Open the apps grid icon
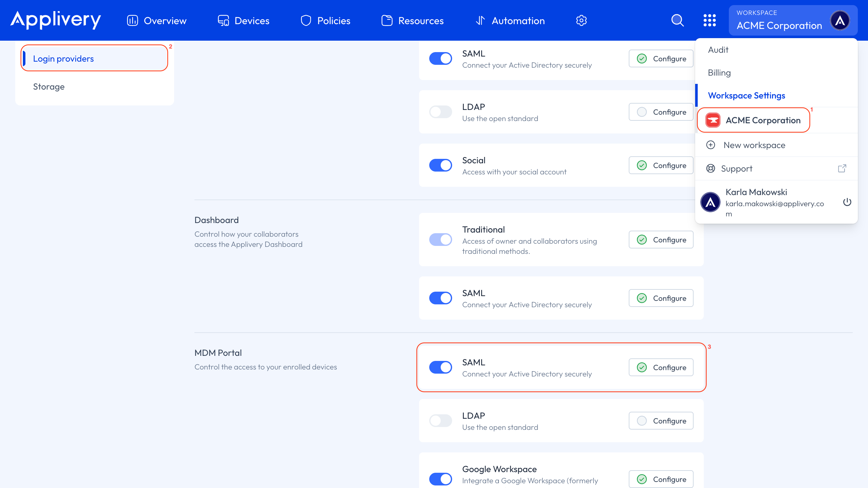The image size is (868, 488). pyautogui.click(x=710, y=20)
